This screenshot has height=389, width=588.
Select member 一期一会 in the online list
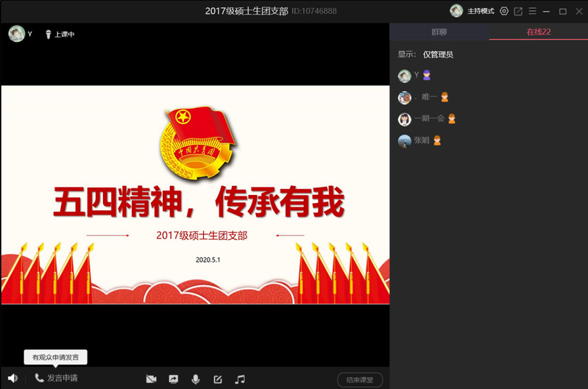428,118
